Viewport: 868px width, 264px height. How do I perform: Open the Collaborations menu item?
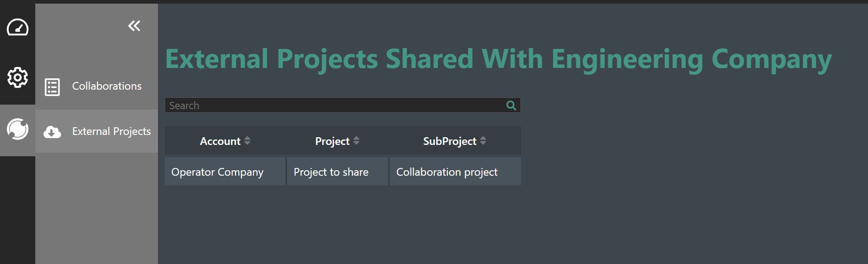point(106,86)
